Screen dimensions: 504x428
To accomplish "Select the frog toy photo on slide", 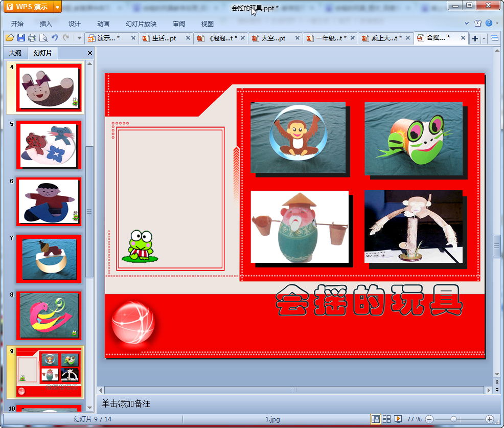I will click(x=414, y=139).
